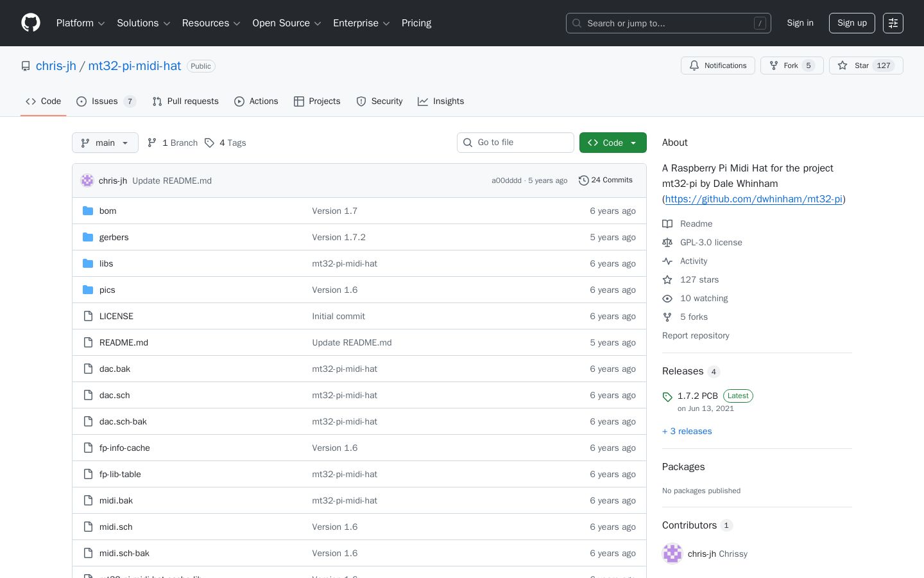The width and height of the screenshot is (924, 578).
Task: Click the file icon beside midi.sch-bak
Action: [88, 553]
